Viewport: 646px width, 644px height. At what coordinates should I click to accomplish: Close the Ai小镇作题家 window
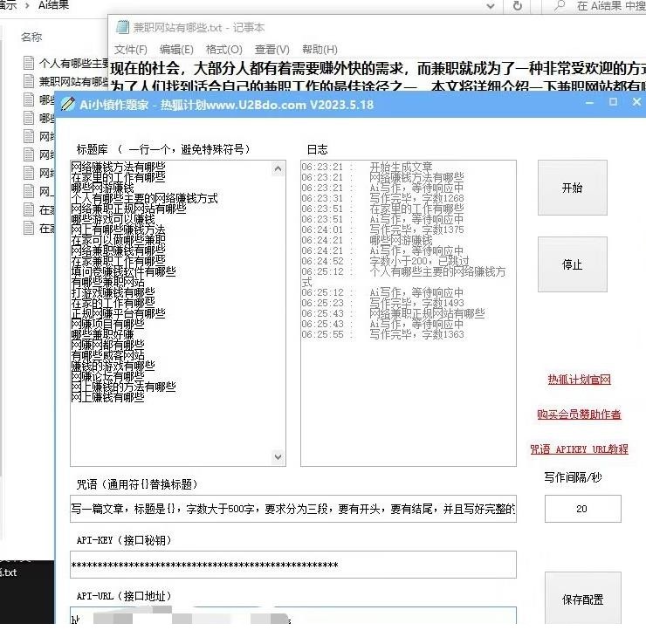[x=637, y=102]
